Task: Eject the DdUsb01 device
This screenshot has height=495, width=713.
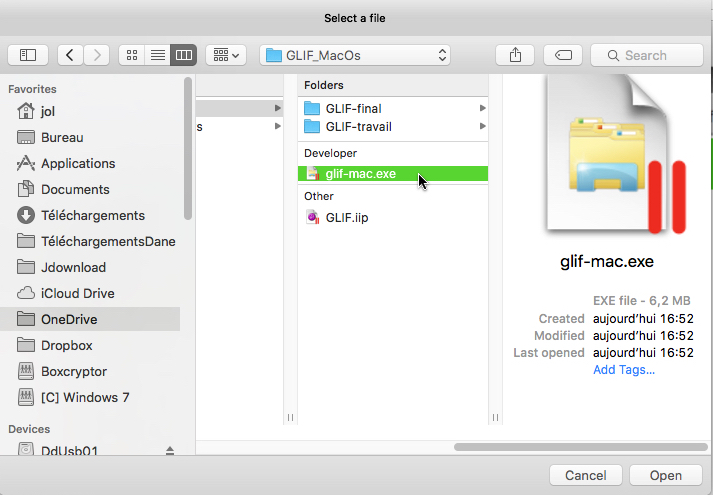Action: tap(170, 451)
